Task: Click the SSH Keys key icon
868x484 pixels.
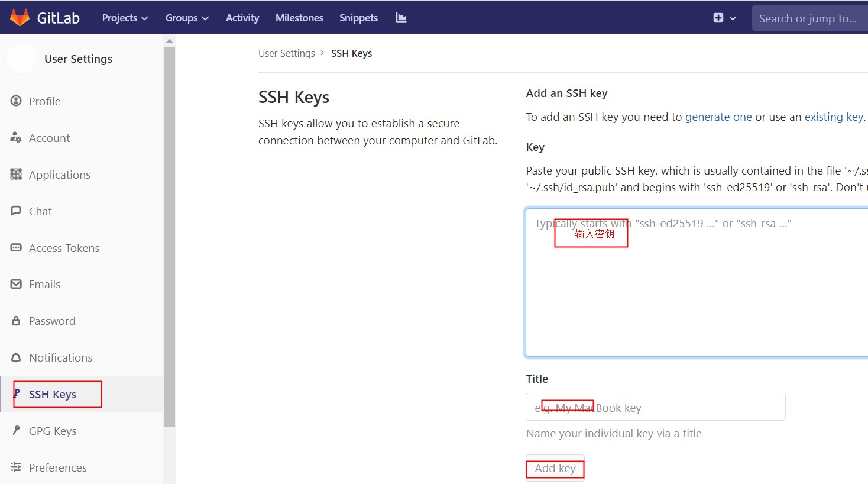Action: click(17, 394)
